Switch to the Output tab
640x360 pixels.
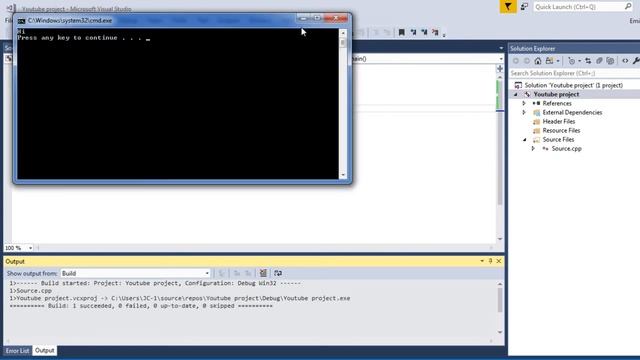click(44, 351)
